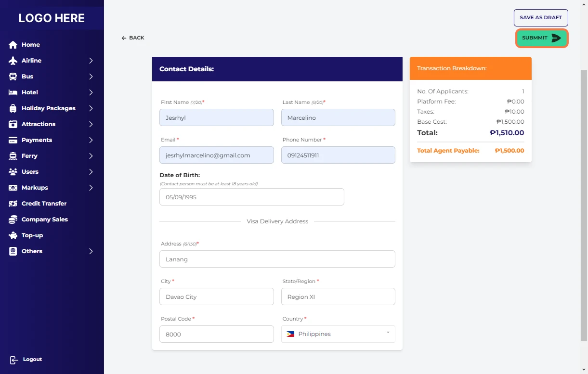Click the Ferry ship icon

pyautogui.click(x=13, y=156)
